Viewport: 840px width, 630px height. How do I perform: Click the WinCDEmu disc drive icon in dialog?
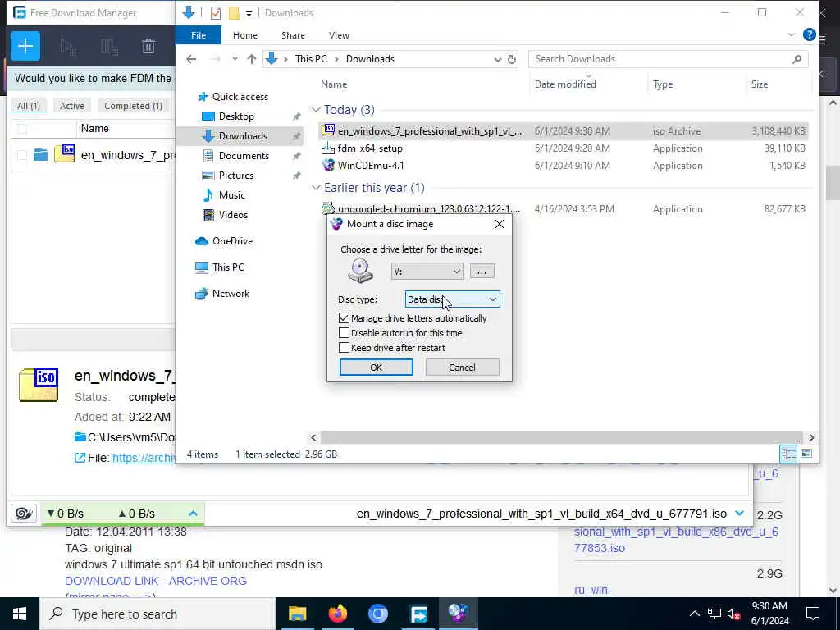360,271
